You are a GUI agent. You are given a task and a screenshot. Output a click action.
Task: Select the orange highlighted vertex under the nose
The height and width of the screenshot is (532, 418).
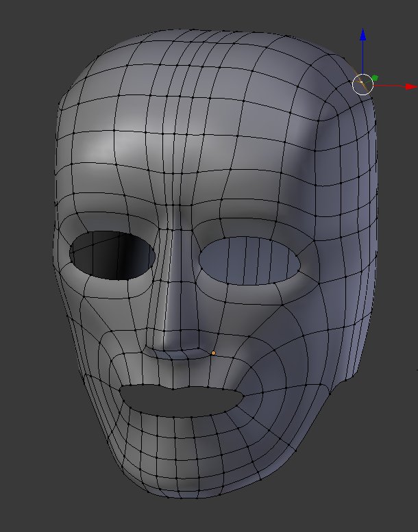click(213, 353)
